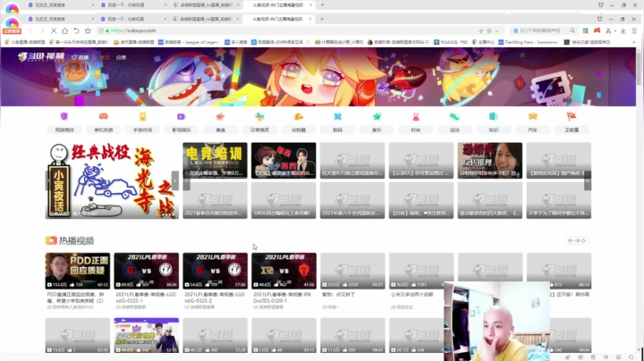Focus the v.douyu.com address bar

[287, 30]
